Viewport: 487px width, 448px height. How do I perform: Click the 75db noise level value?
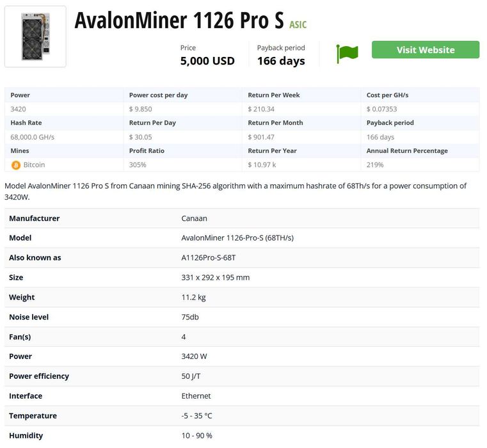click(190, 317)
